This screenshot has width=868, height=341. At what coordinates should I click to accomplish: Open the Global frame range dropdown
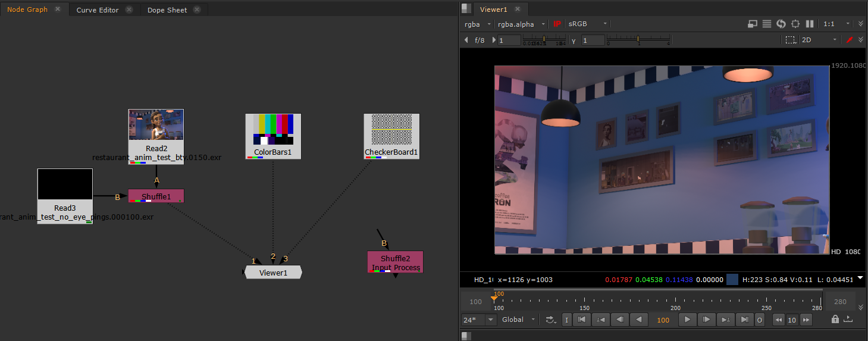click(x=518, y=320)
